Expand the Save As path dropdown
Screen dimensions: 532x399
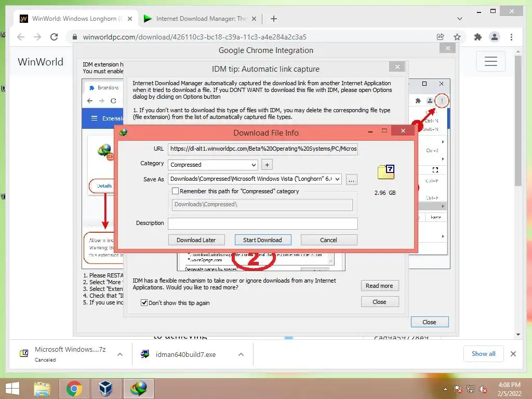tap(337, 179)
